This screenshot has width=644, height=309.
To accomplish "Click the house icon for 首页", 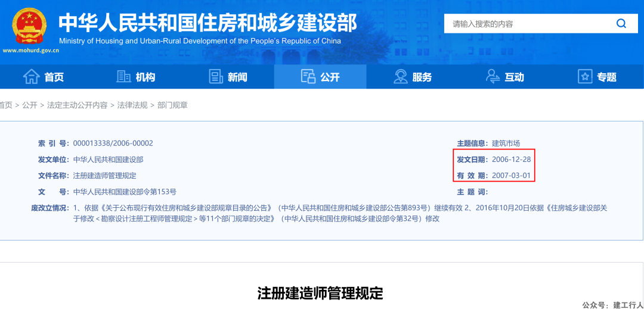I will tap(32, 77).
